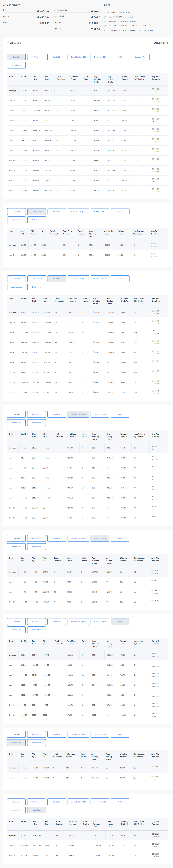The width and height of the screenshot is (173, 868).
Task: Click the Gold tab in the top 50k Combine panel
Action: click(x=120, y=57)
